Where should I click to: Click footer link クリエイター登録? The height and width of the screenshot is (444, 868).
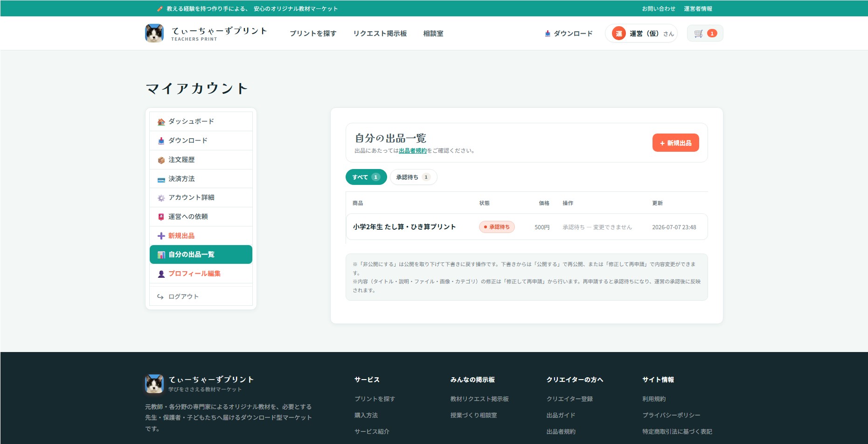coord(569,399)
